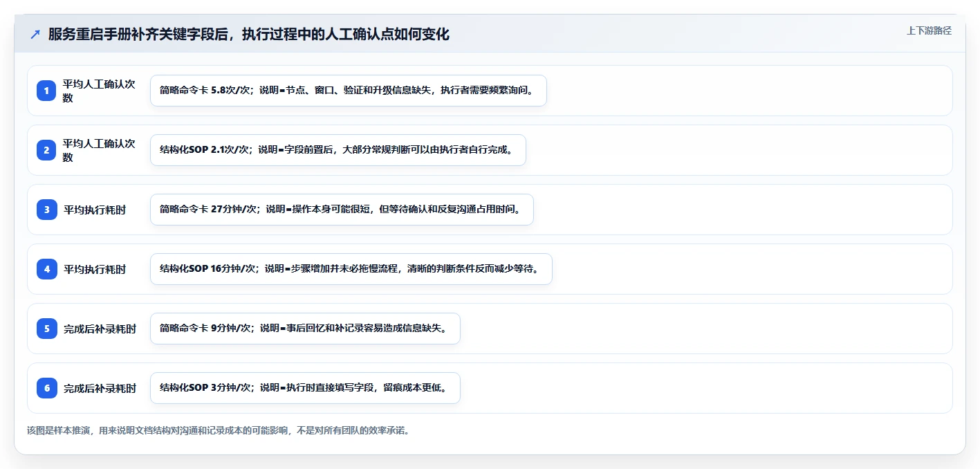Click the arrow icon beside the title
This screenshot has width=980, height=469.
coord(35,35)
